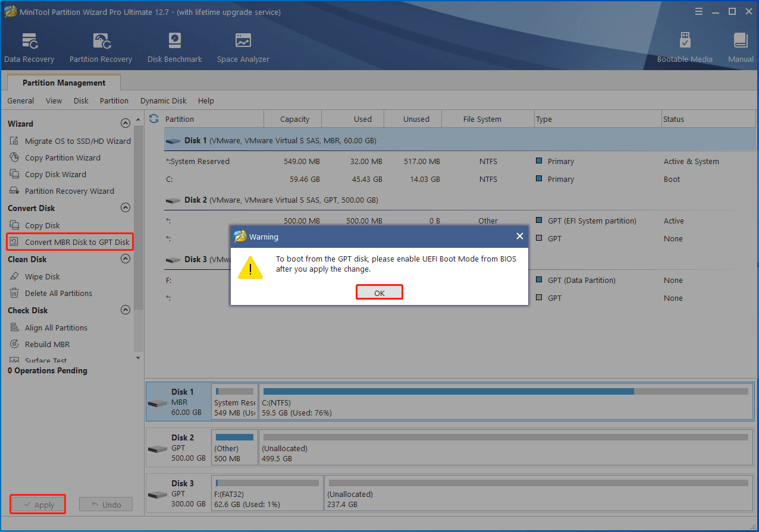The width and height of the screenshot is (759, 532).
Task: Collapse the Wizard section
Action: pos(126,123)
